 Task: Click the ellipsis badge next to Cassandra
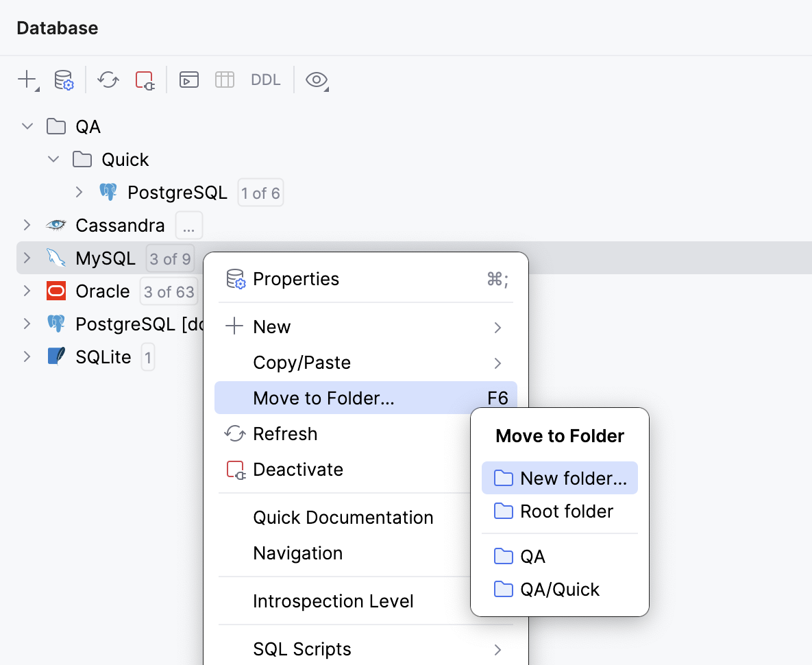point(188,225)
